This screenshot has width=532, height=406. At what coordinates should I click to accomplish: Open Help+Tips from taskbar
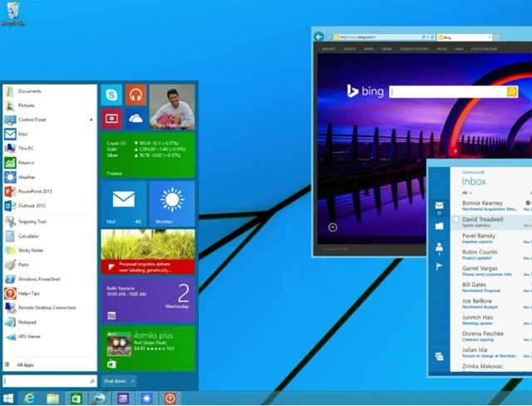[170, 399]
